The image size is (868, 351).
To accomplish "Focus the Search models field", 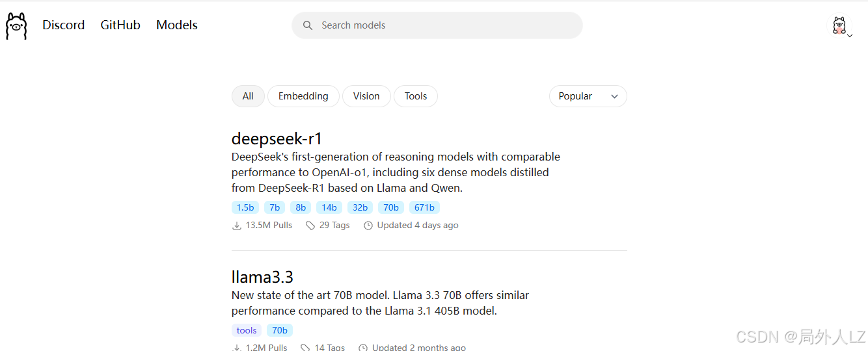I will 437,25.
